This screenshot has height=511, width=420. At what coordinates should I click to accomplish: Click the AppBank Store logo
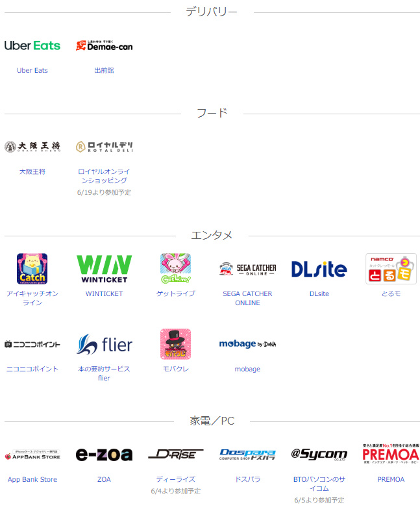pyautogui.click(x=32, y=455)
